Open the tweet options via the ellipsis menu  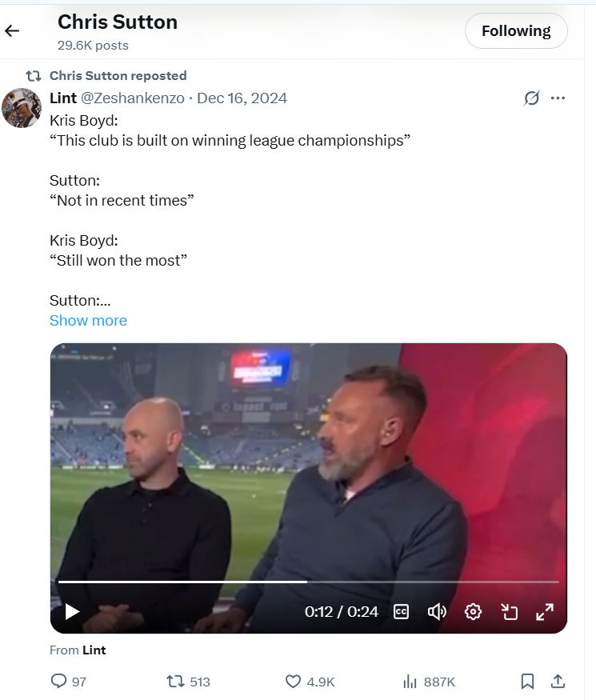(559, 97)
